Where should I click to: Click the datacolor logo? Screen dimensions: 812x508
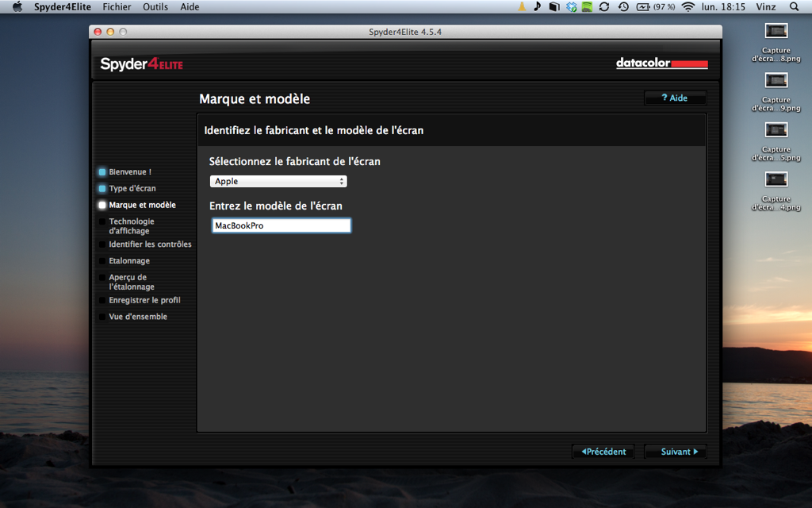click(661, 63)
